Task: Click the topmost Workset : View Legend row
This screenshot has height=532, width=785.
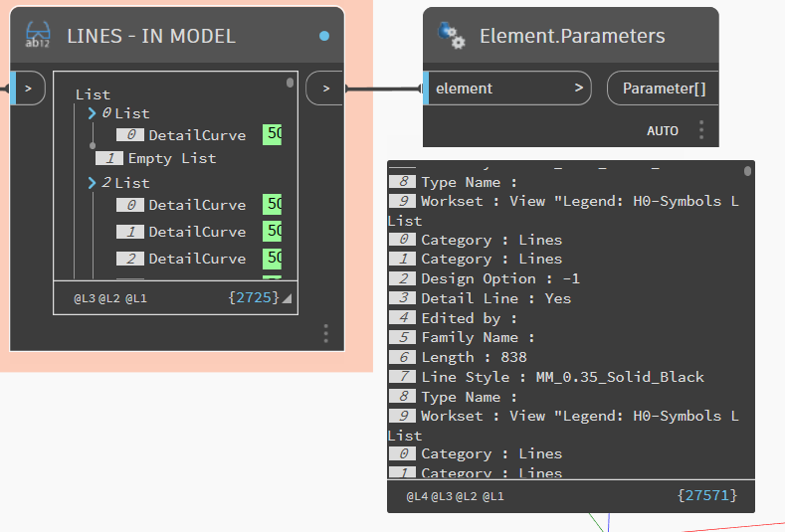Action: (564, 201)
